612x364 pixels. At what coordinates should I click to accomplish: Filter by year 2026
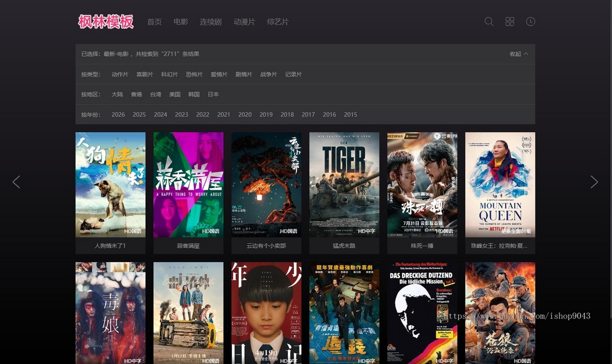tap(118, 115)
